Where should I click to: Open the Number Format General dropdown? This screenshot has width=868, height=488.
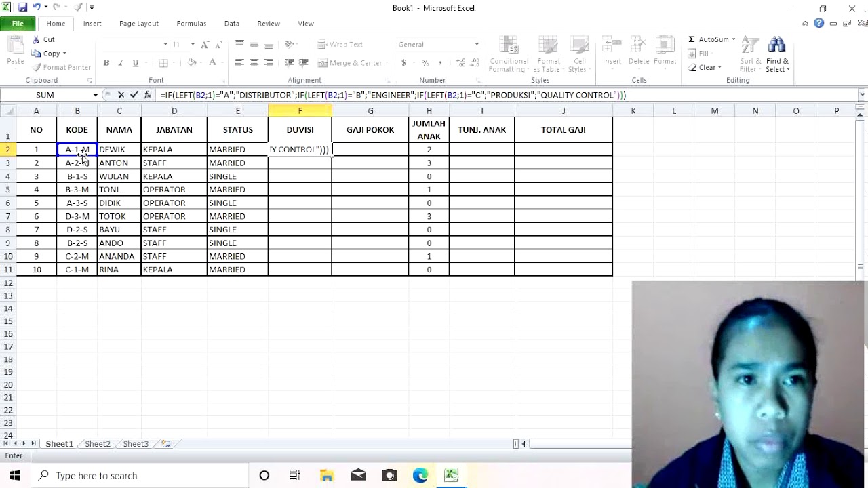[476, 45]
